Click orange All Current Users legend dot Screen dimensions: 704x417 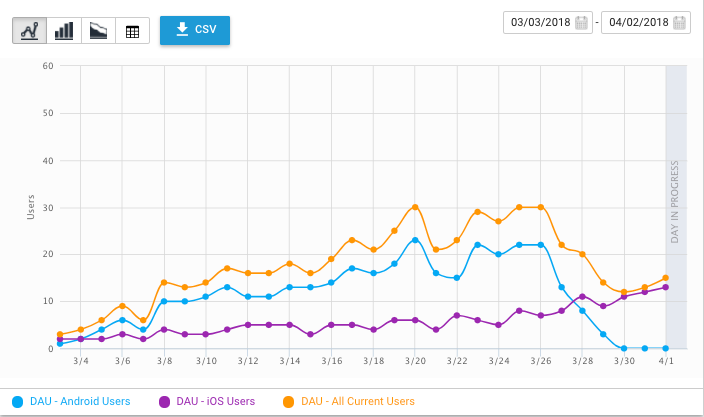[x=291, y=401]
